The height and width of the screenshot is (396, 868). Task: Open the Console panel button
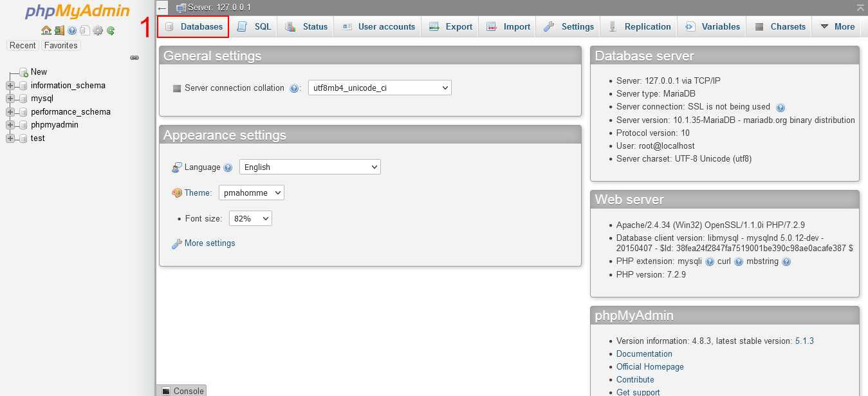point(181,391)
